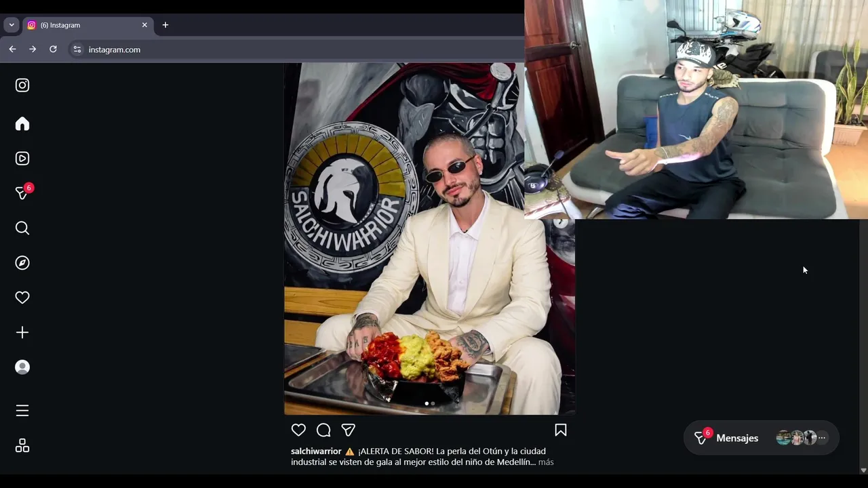Open browser tab search dropdown arrow
The width and height of the screenshot is (868, 488).
(x=12, y=25)
